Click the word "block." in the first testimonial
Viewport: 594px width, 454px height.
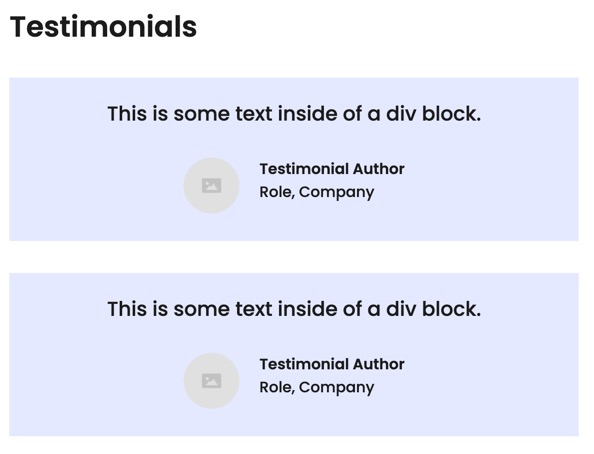tap(452, 114)
